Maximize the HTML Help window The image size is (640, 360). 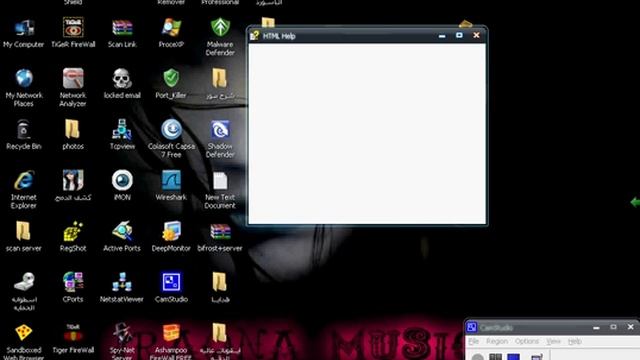459,36
